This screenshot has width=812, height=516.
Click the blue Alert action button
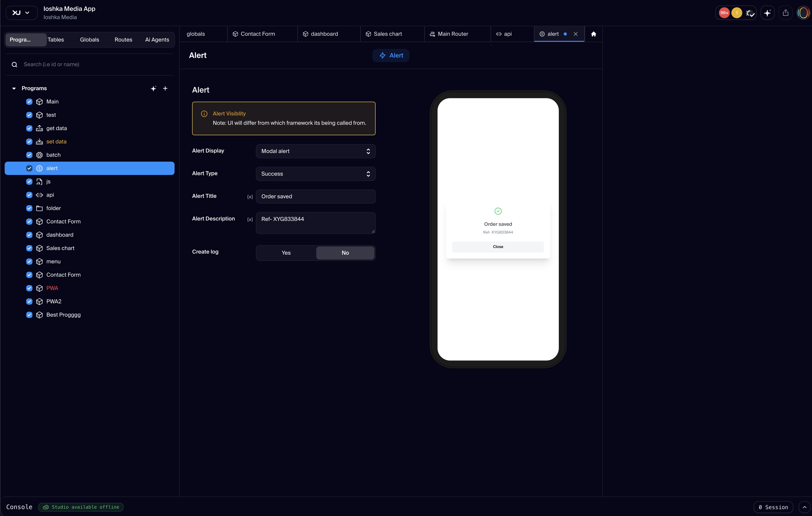coord(391,56)
